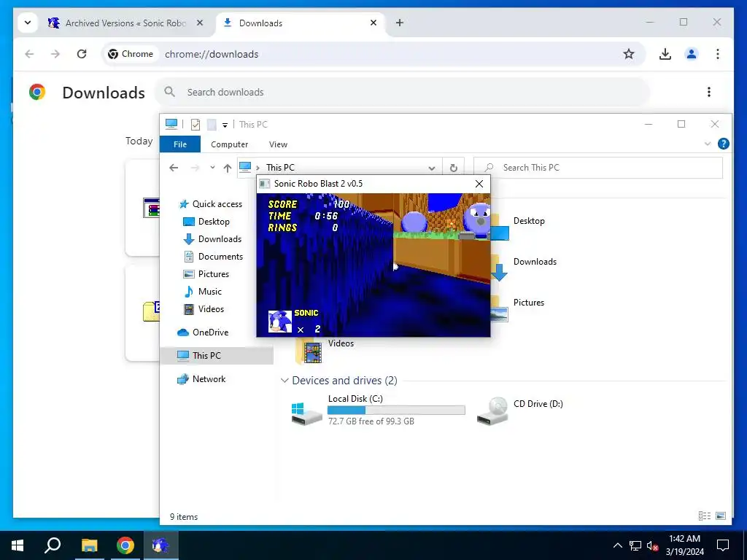Select CD Drive (D:)
747x560 pixels.
pyautogui.click(x=519, y=410)
